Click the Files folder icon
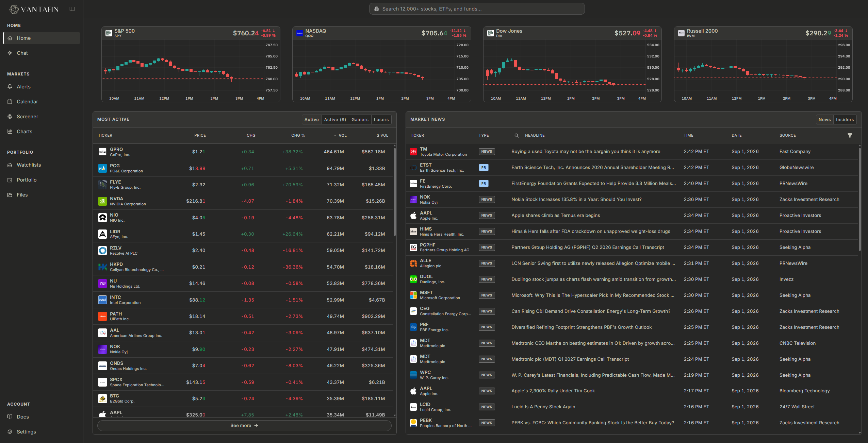This screenshot has height=443, width=868. click(10, 195)
